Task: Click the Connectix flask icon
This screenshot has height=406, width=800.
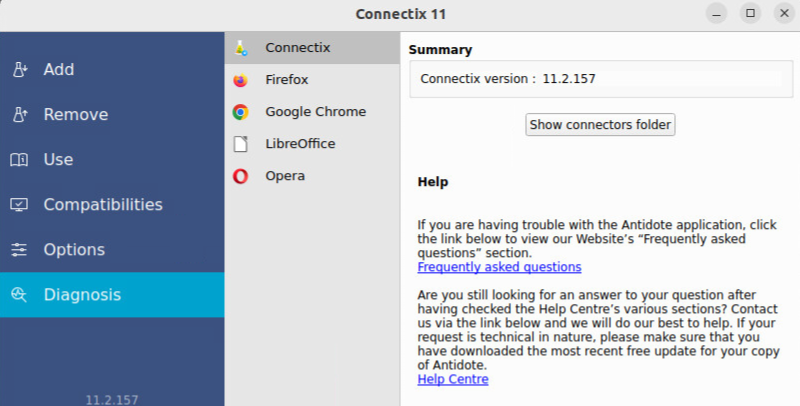Action: point(240,48)
